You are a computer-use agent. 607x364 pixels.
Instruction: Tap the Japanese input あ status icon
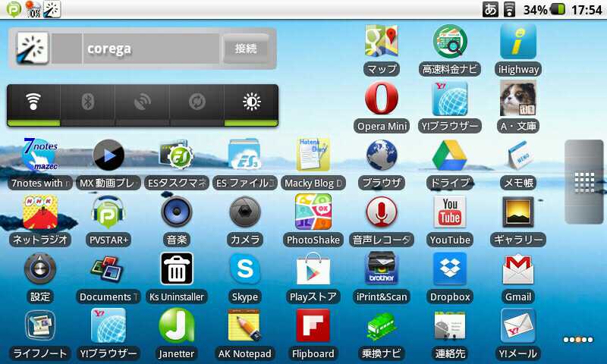tap(490, 9)
